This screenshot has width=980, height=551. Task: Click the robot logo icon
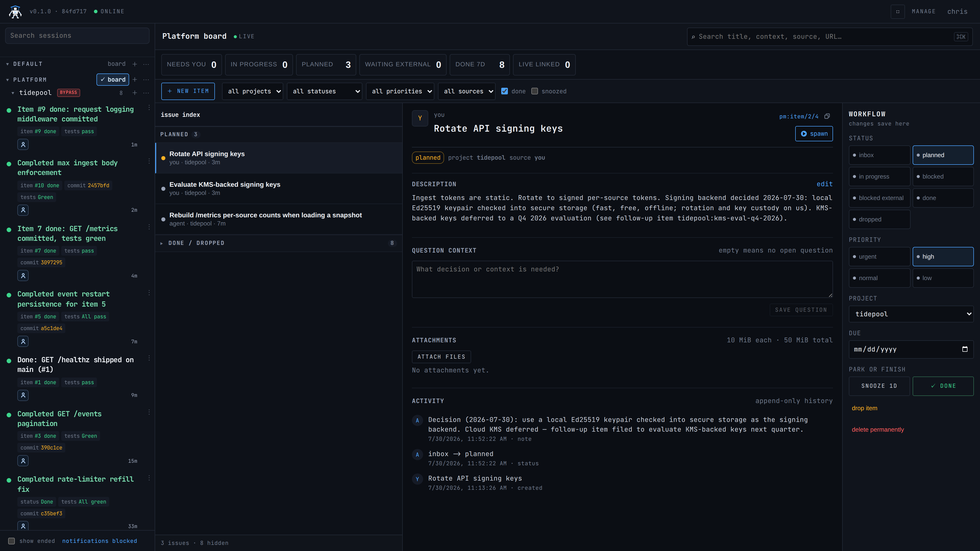click(15, 12)
